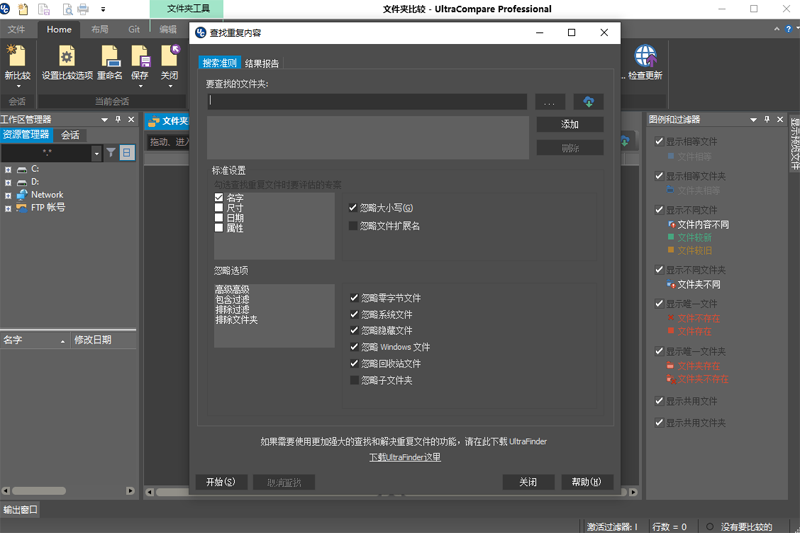Click the 新比较 new compare icon

(17, 56)
